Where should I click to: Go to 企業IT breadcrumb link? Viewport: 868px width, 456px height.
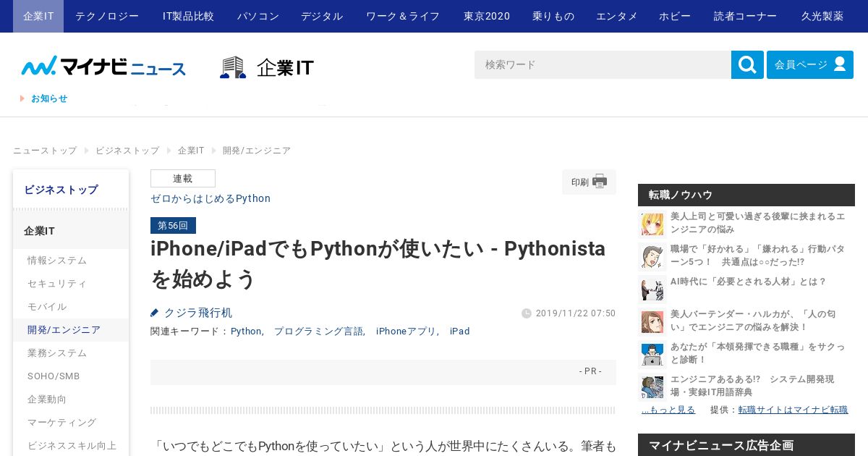tap(191, 151)
